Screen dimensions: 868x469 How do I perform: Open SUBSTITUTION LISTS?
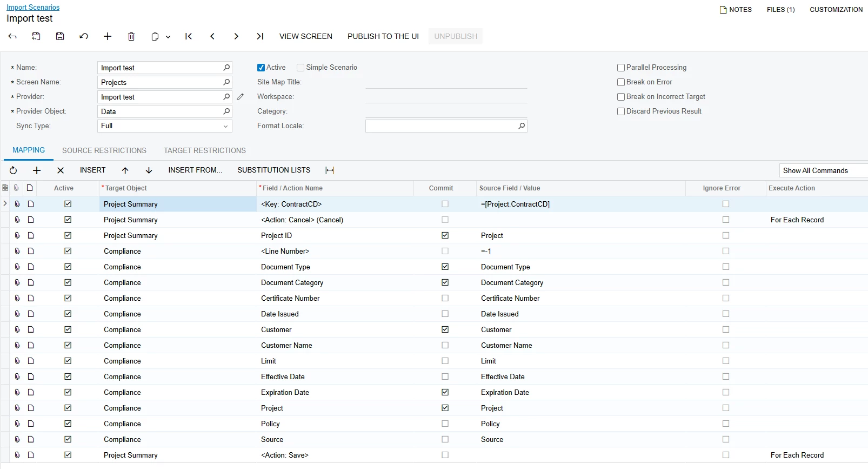274,170
